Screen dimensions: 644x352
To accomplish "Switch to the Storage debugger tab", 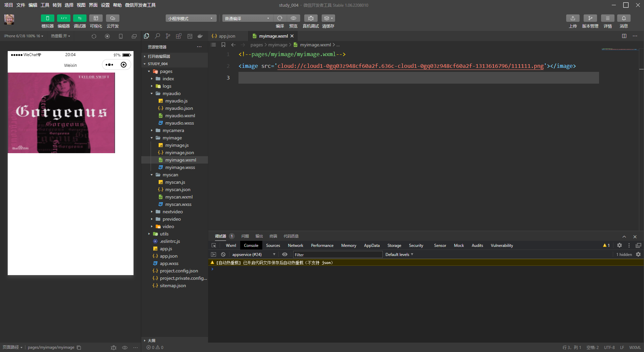I will pos(394,246).
